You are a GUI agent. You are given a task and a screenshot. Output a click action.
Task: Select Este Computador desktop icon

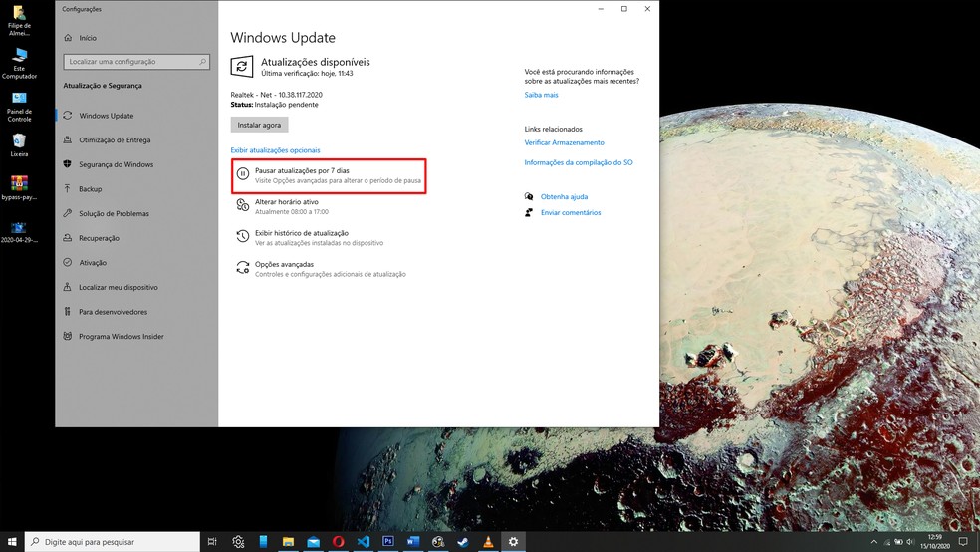tap(19, 63)
